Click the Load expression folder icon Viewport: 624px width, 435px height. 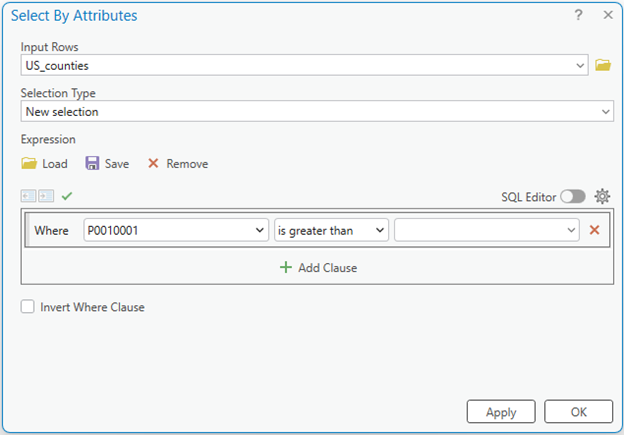(29, 163)
